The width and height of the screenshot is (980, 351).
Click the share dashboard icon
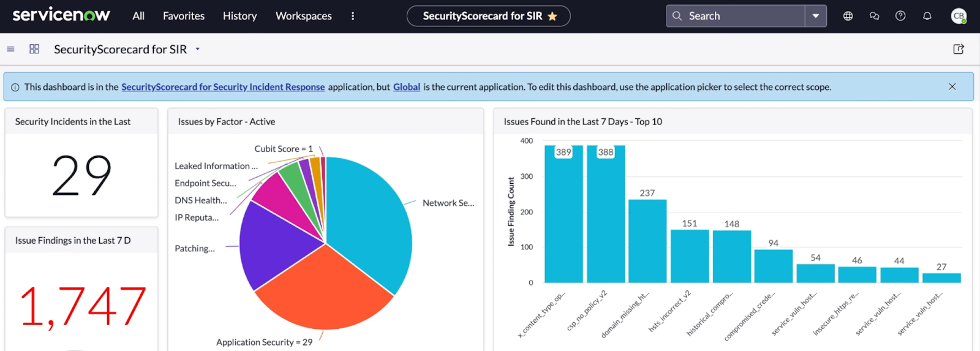[x=959, y=49]
